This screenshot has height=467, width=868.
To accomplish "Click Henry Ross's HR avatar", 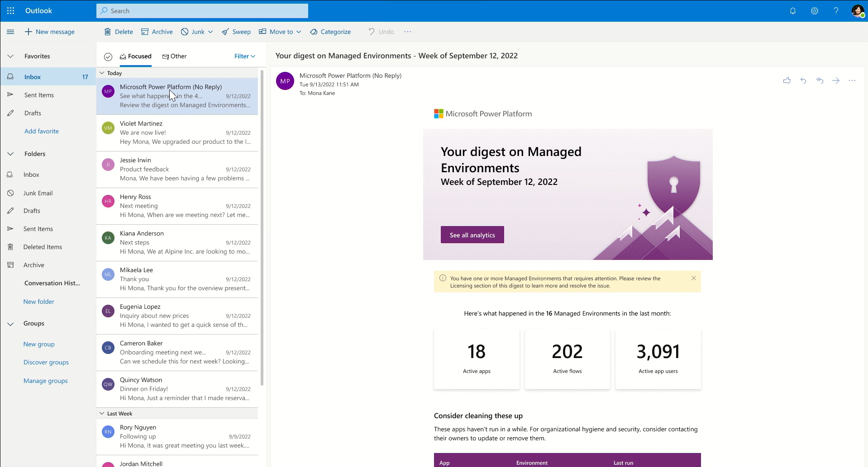I will tap(108, 201).
